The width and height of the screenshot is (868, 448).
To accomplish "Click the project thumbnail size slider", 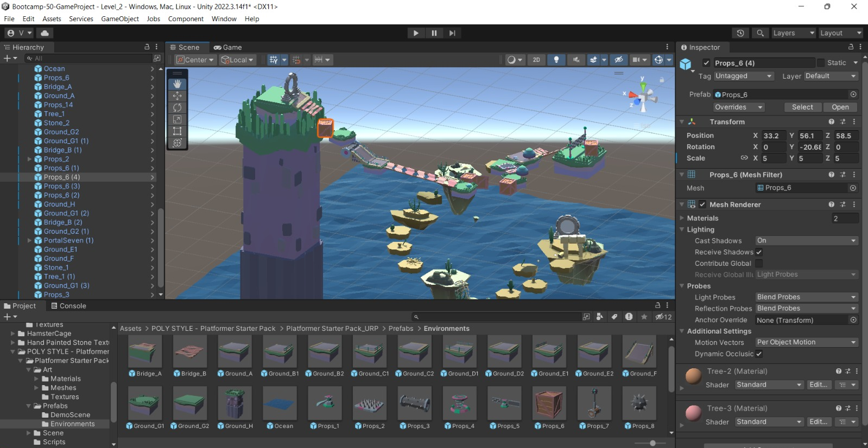I will 652,443.
